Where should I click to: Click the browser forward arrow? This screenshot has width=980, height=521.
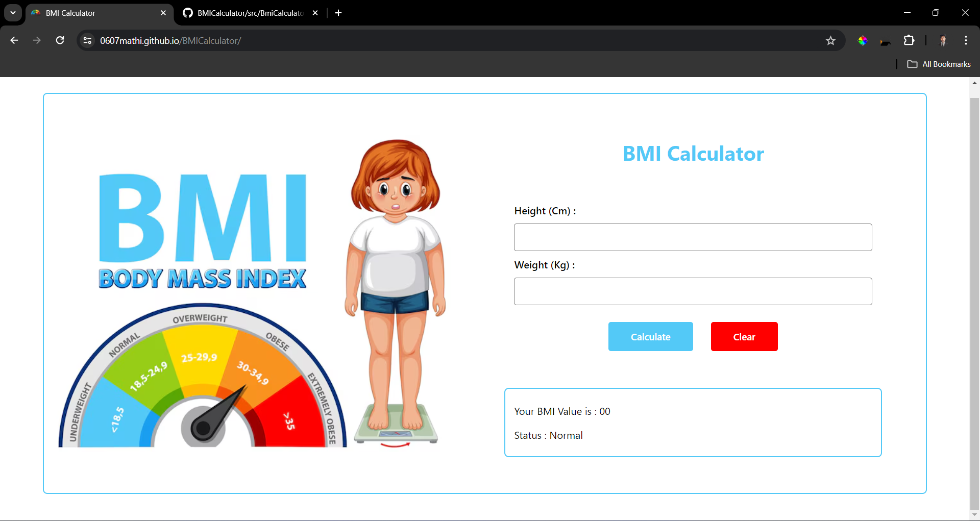click(37, 40)
